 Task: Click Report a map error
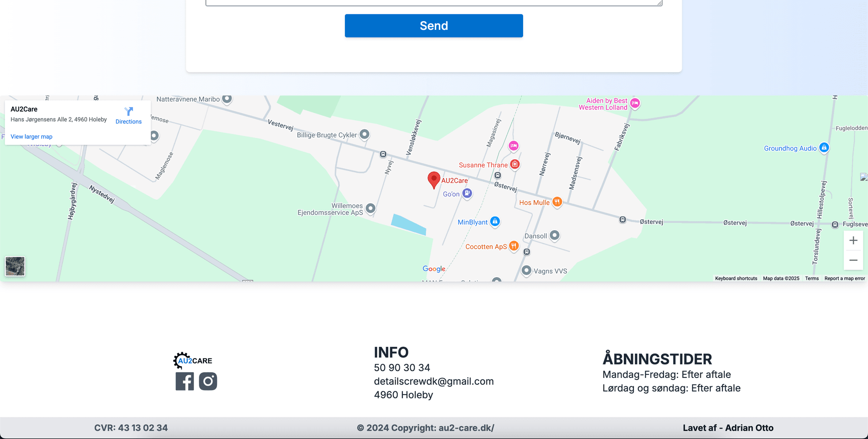pos(844,279)
